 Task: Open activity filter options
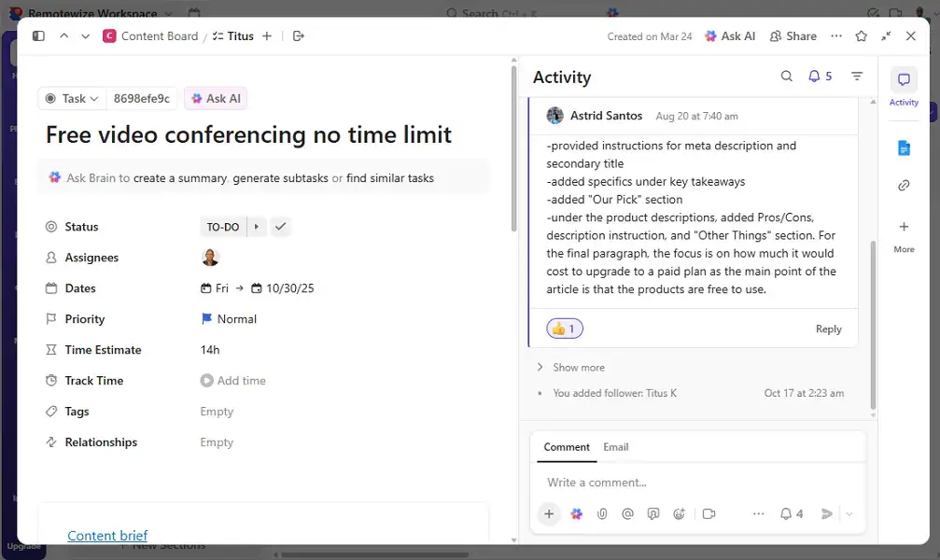coord(857,77)
